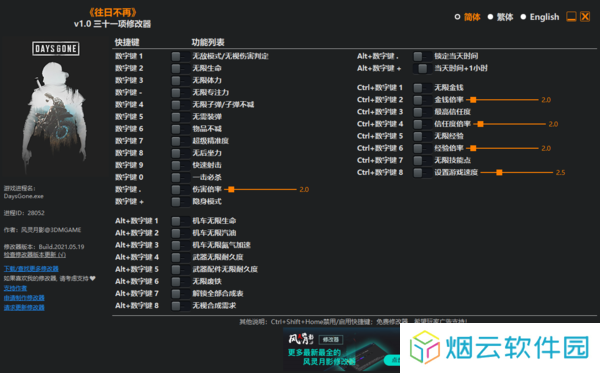The width and height of the screenshot is (600, 373).
Task: Toggle 机车无限汽油 infinite bike fuel
Action: [x=180, y=233]
